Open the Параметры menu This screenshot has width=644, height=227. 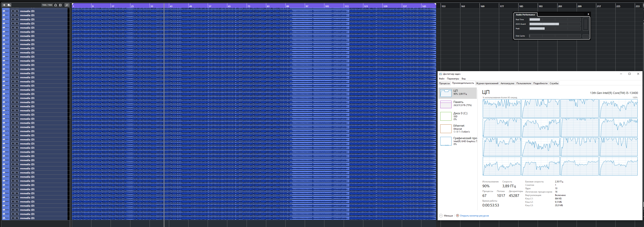coord(453,79)
